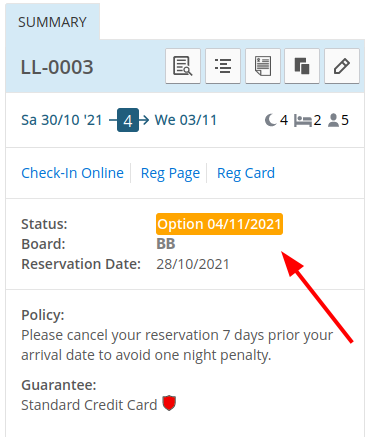This screenshot has width=372, height=437.
Task: Click the orange Option 04/11/2021 status badge
Action: click(x=219, y=224)
